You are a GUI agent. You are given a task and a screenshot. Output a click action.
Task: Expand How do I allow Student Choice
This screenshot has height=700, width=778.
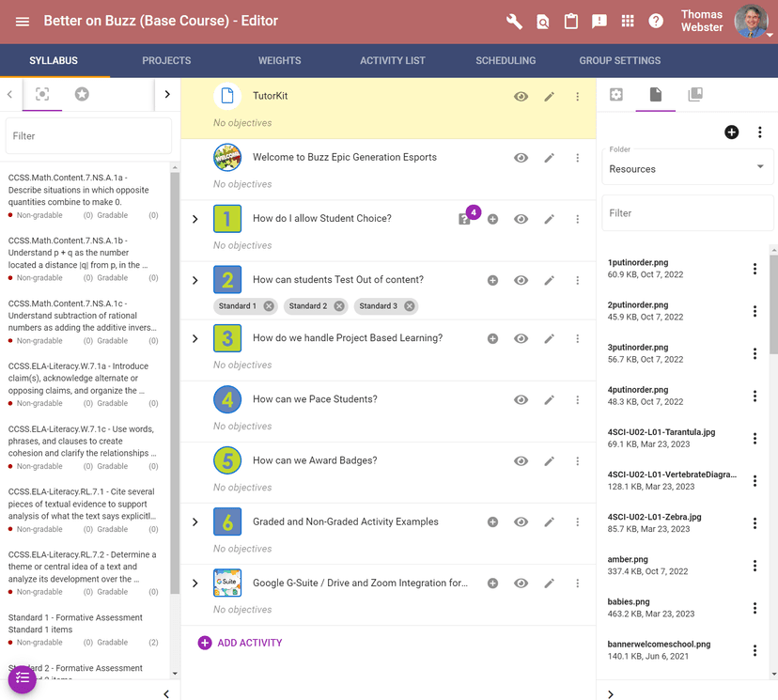(195, 219)
